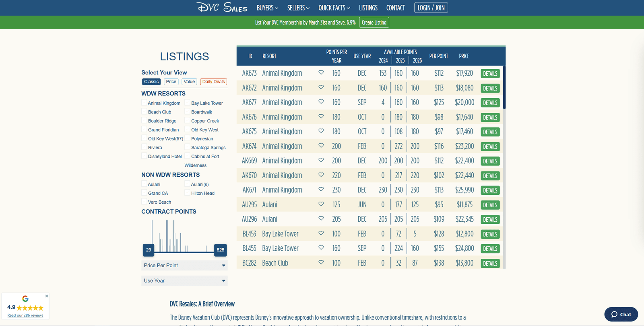Screen dimensions: 644x326
Task: Check the Hilton Head filter
Action: [187, 193]
